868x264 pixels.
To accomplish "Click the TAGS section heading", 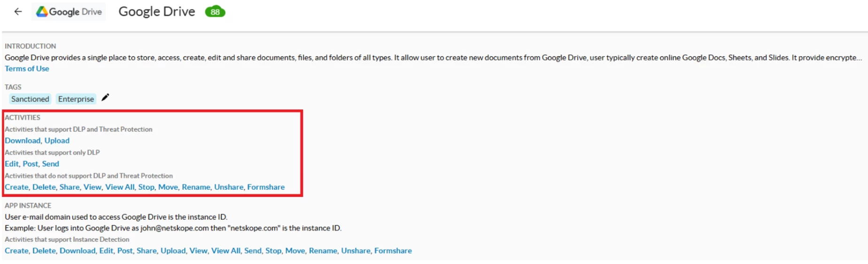I will tap(13, 87).
